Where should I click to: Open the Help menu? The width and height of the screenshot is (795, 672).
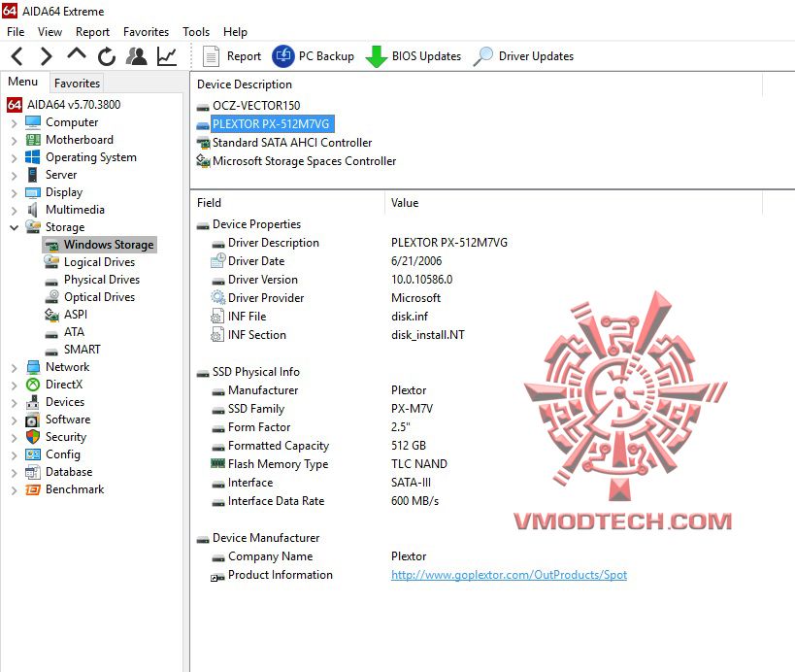click(x=235, y=31)
